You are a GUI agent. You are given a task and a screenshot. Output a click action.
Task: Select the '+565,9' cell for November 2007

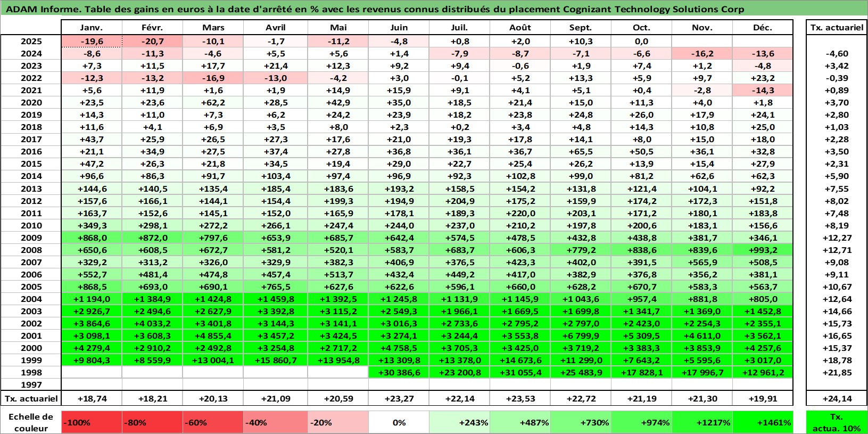tap(702, 262)
